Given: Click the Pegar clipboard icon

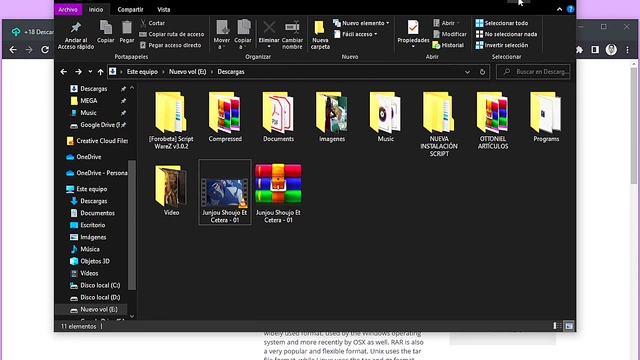Looking at the screenshot, I should (x=127, y=31).
